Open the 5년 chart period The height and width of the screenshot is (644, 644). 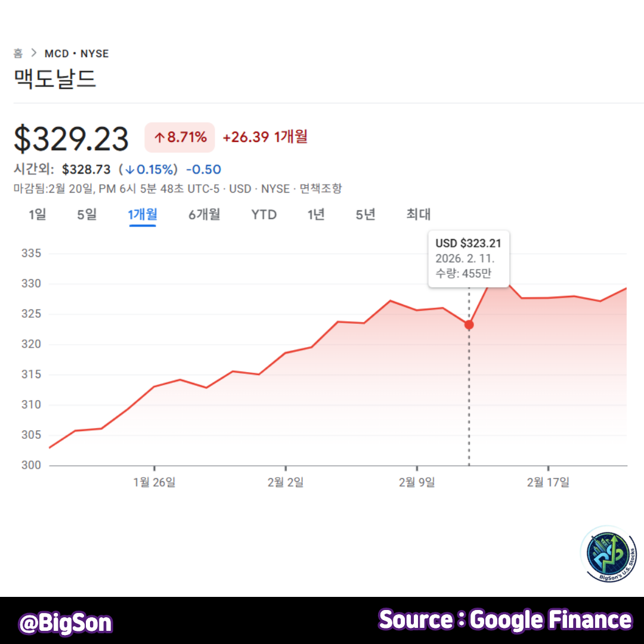tap(365, 215)
